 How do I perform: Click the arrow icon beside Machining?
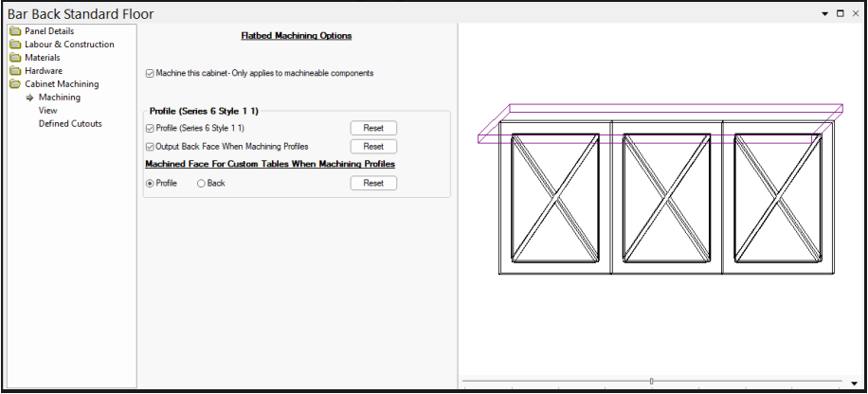coord(29,98)
